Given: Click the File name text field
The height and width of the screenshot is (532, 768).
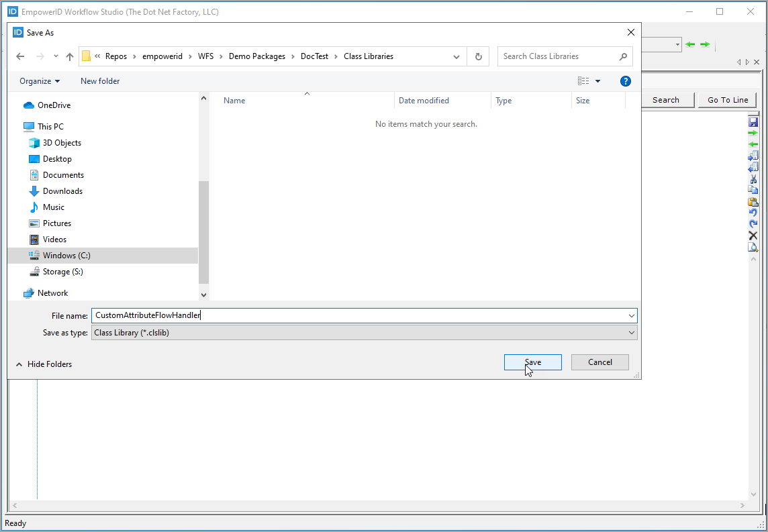Looking at the screenshot, I should click(x=359, y=315).
